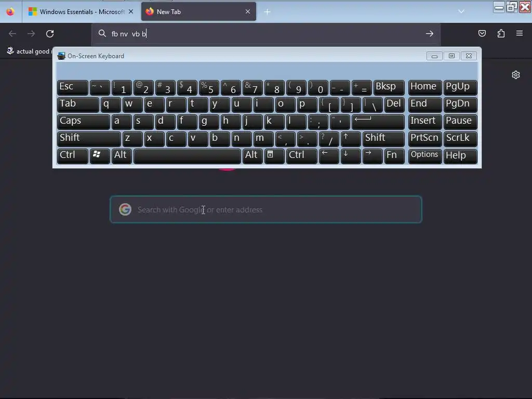
Task: Click the Enter key arrow icon
Action: click(378, 122)
